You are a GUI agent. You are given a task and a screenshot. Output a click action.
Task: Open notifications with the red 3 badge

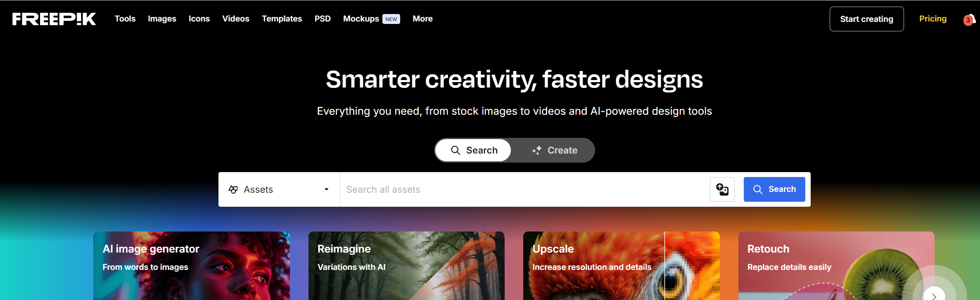[969, 19]
